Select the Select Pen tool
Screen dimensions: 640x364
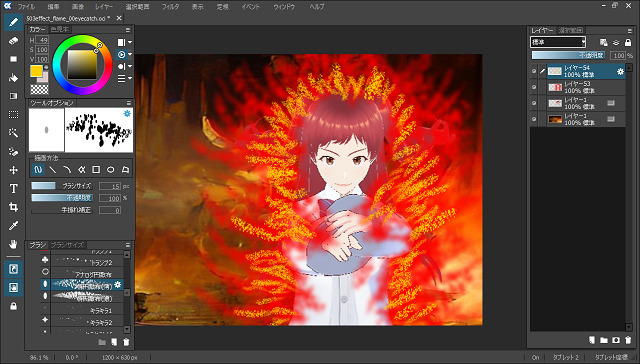[x=13, y=151]
